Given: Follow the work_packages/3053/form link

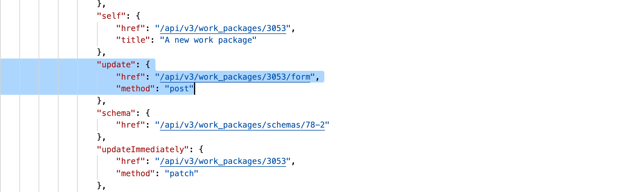Looking at the screenshot, I should pos(235,77).
